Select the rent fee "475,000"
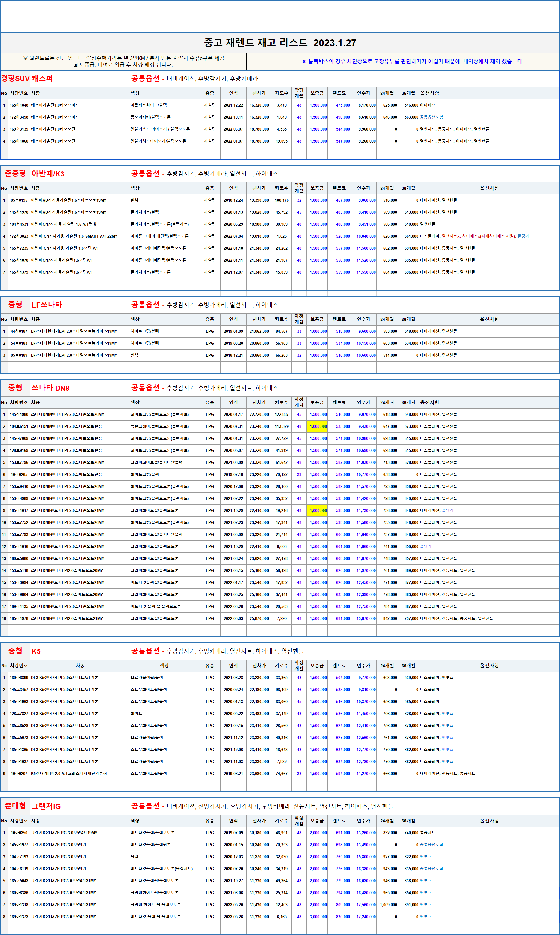Viewport: 560px width, 935px height. pyautogui.click(x=343, y=105)
